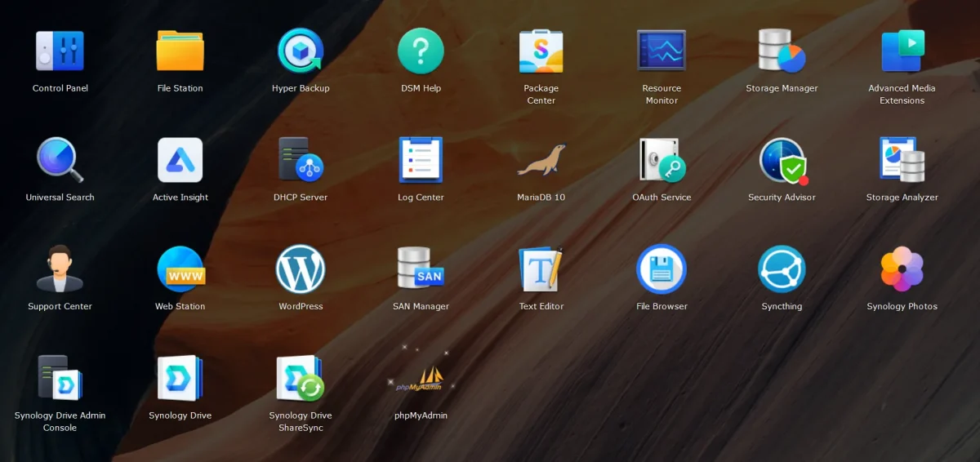Launch File Station
Viewport: 980px width, 462px height.
[x=180, y=51]
